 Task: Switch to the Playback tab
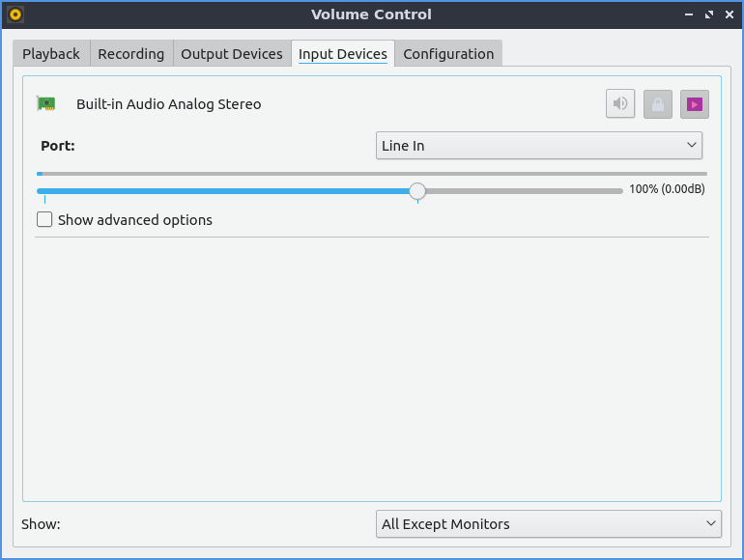[51, 54]
